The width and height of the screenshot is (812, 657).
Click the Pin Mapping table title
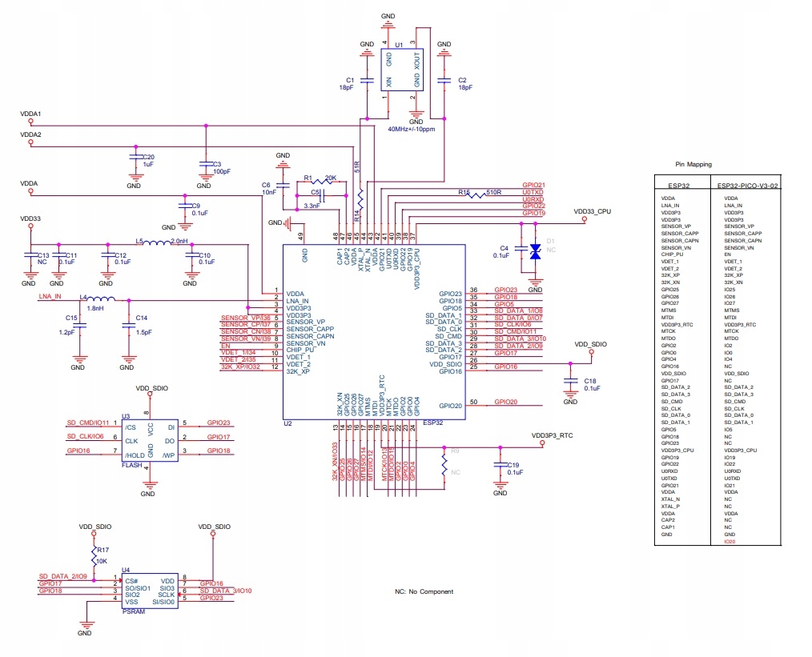(693, 164)
